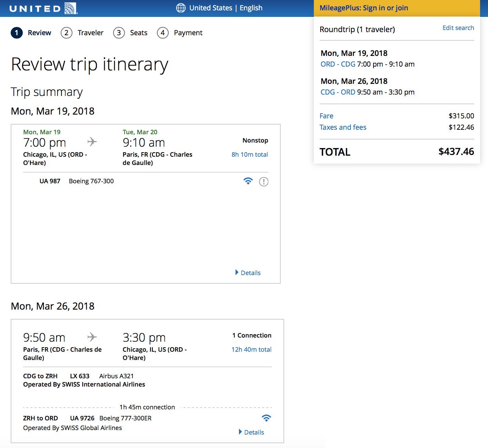Click Wi-Fi icon for flight UA 9726
This screenshot has height=448, width=488.
point(266,418)
